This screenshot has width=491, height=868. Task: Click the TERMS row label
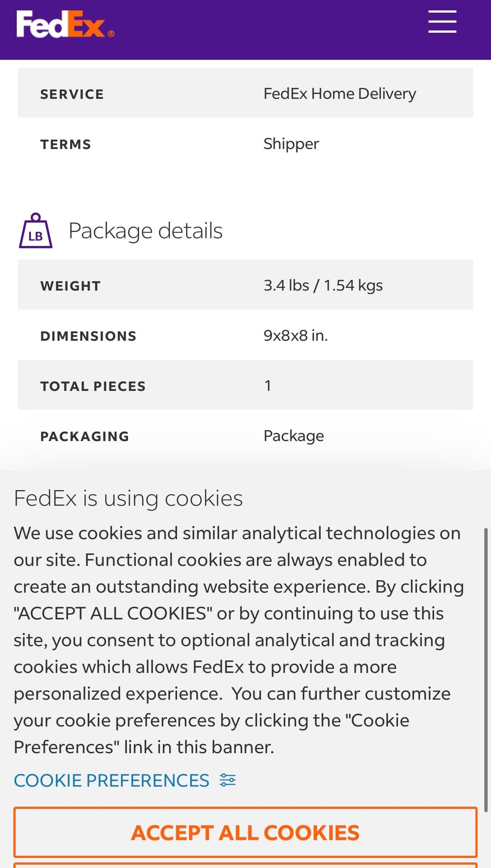click(x=65, y=144)
